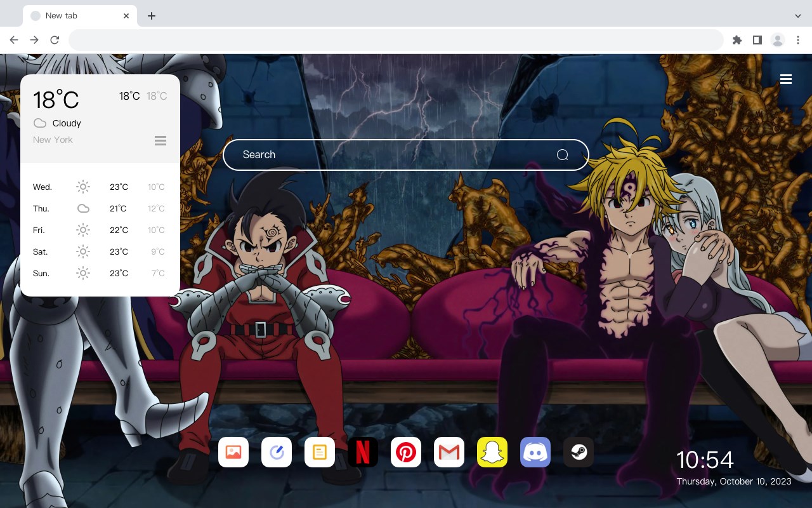Click the sun icon for Saturday
This screenshot has width=812, height=508.
pyautogui.click(x=83, y=251)
